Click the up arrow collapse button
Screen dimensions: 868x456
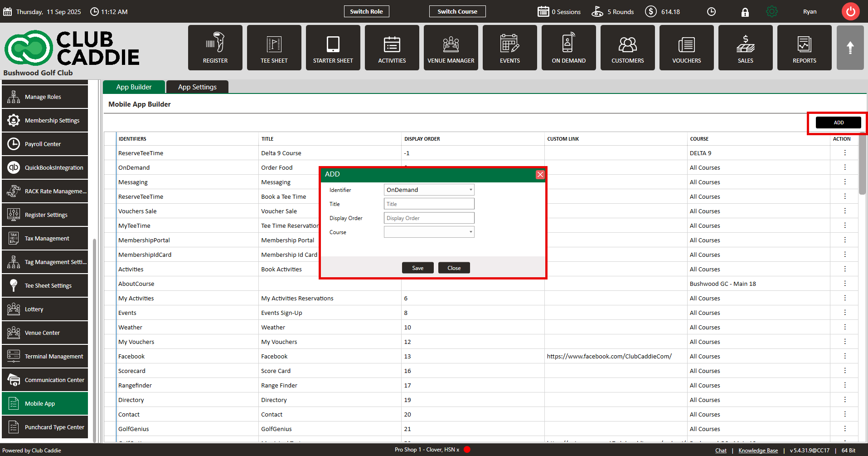click(x=850, y=48)
